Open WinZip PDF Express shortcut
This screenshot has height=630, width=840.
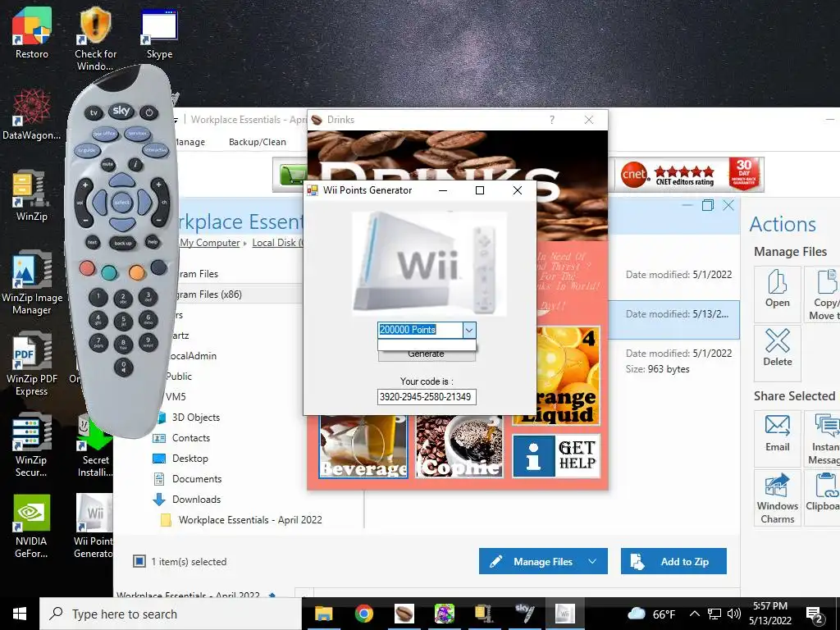(x=31, y=364)
